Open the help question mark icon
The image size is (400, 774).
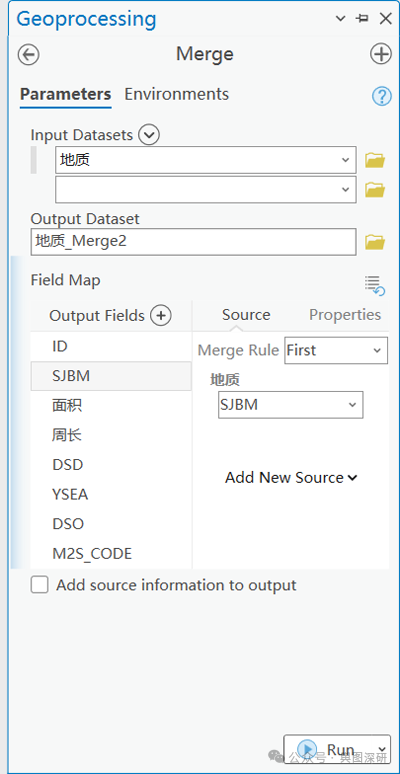tap(381, 96)
